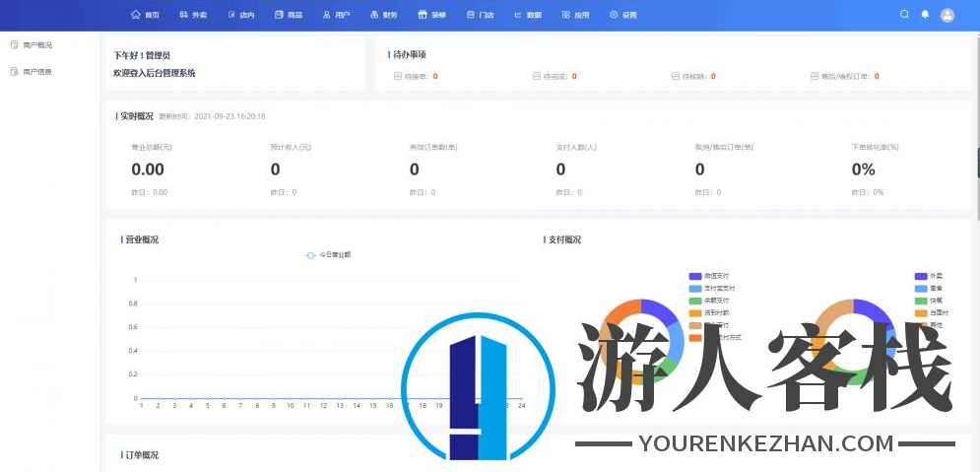The height and width of the screenshot is (472, 980).
Task: Open the 店内 in-store menu
Action: [x=241, y=15]
